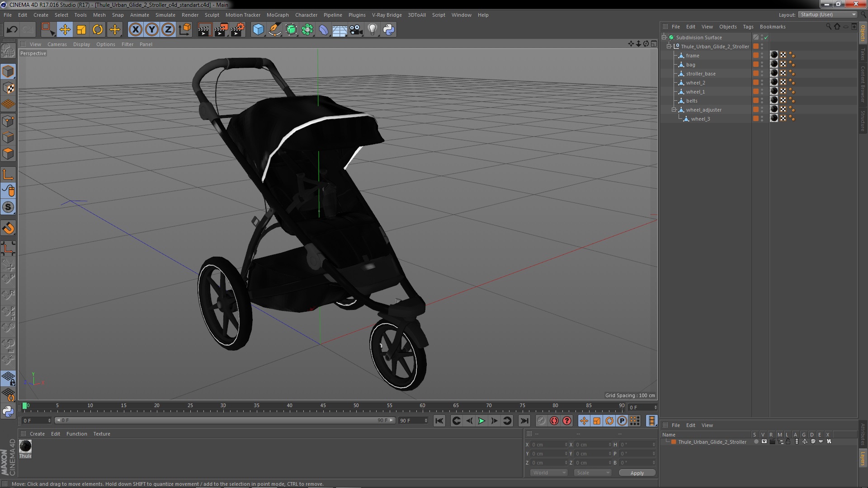
Task: Activate the Rotate tool
Action: [x=98, y=30]
